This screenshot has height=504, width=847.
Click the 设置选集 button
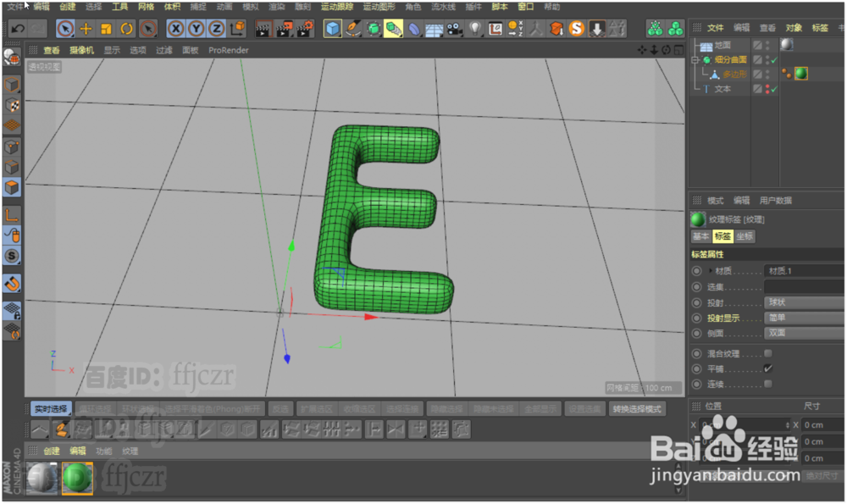tap(584, 409)
